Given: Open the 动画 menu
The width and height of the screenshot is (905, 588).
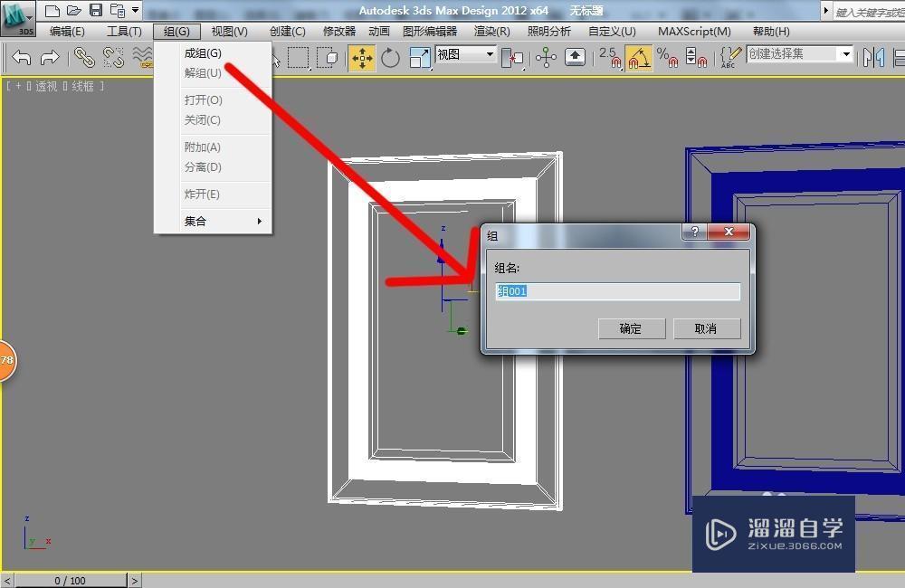Looking at the screenshot, I should 379,31.
